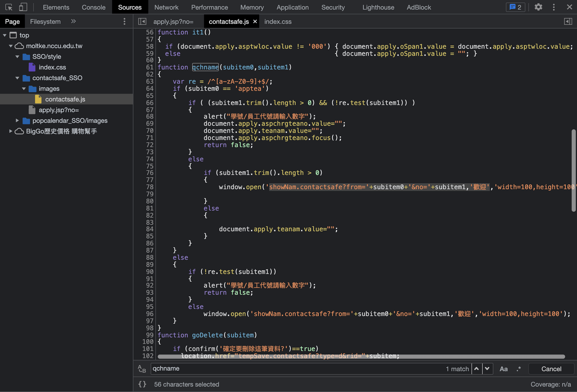Viewport: 577px width, 392px height.
Task: Toggle match case Aa option
Action: pyautogui.click(x=504, y=369)
